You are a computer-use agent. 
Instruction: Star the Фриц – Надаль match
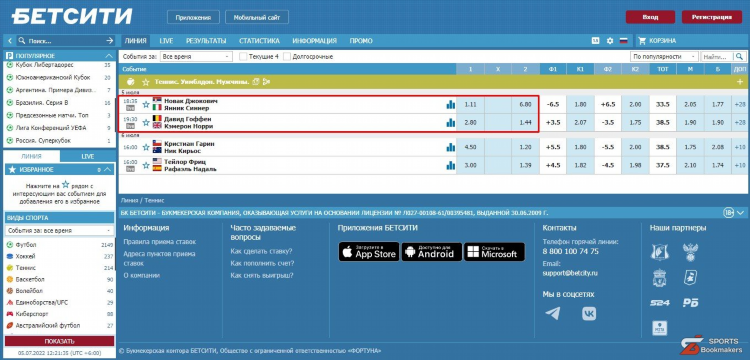coord(146,165)
